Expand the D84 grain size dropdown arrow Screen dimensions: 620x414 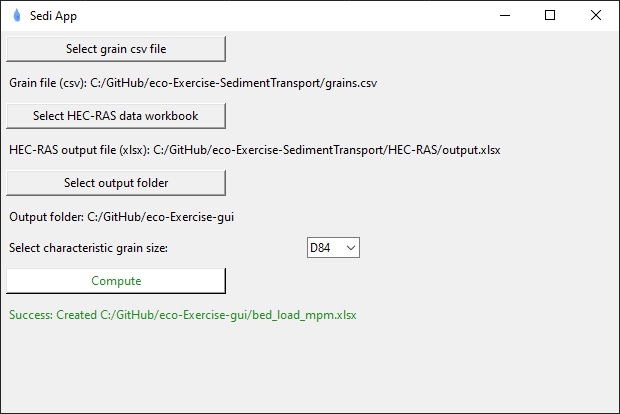349,247
